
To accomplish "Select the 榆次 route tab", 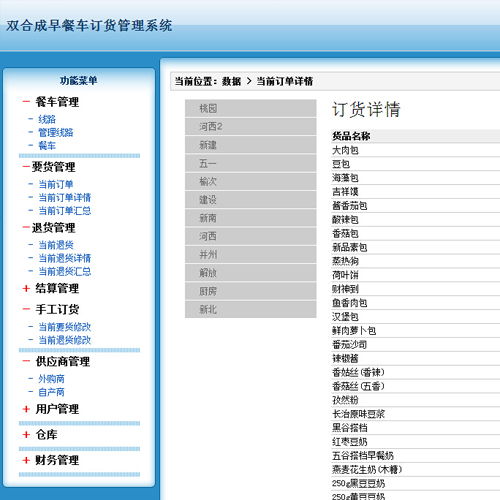I will coord(251,182).
